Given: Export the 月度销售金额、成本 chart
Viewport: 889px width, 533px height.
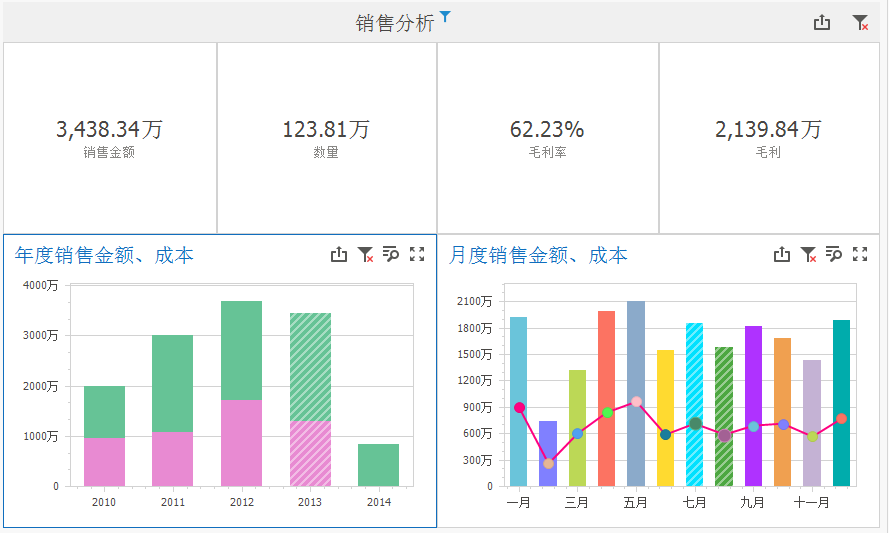Looking at the screenshot, I should (782, 255).
